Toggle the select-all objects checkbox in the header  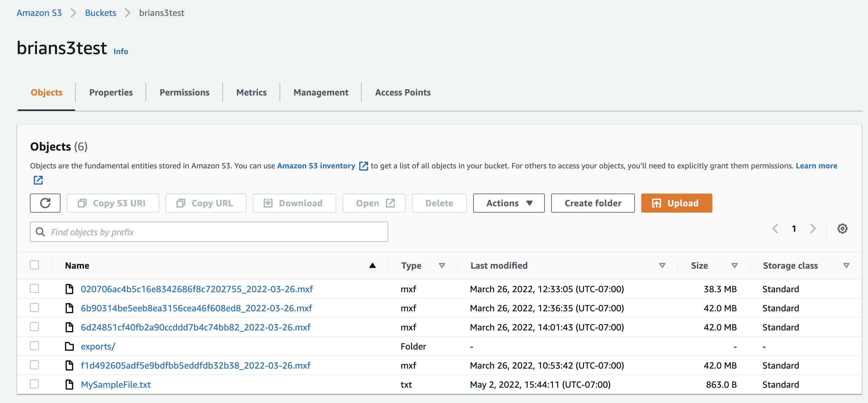pos(34,265)
